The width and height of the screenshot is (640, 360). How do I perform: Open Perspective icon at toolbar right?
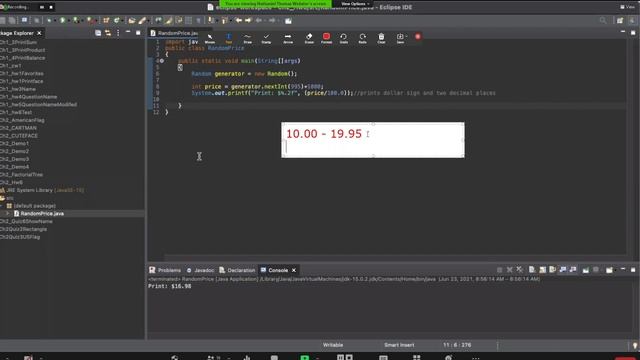620,20
